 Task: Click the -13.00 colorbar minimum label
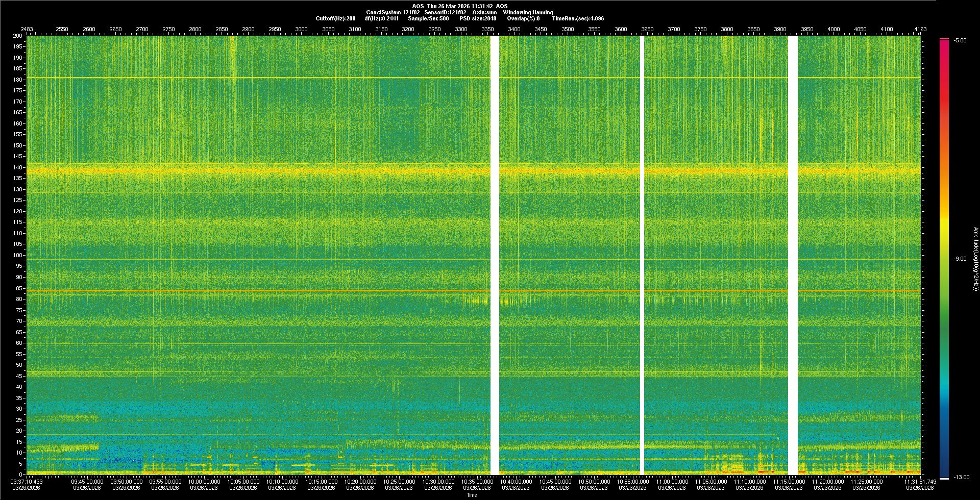(x=961, y=477)
